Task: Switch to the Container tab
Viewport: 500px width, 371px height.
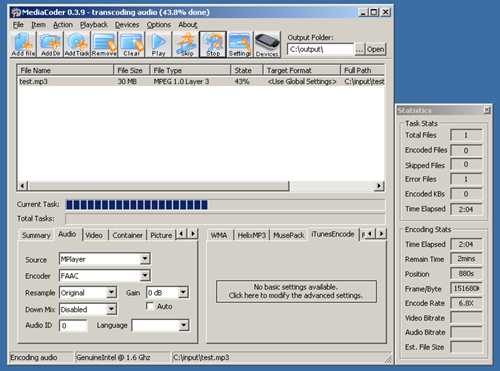Action: 127,235
